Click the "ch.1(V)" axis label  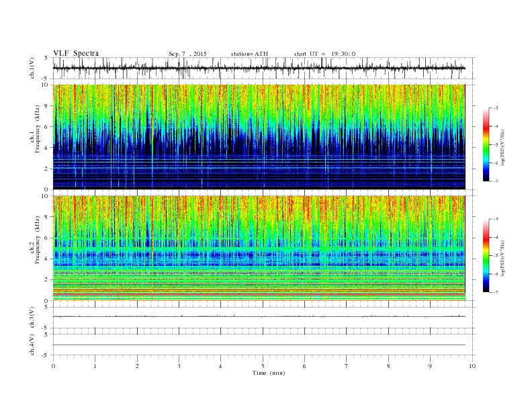click(32, 68)
